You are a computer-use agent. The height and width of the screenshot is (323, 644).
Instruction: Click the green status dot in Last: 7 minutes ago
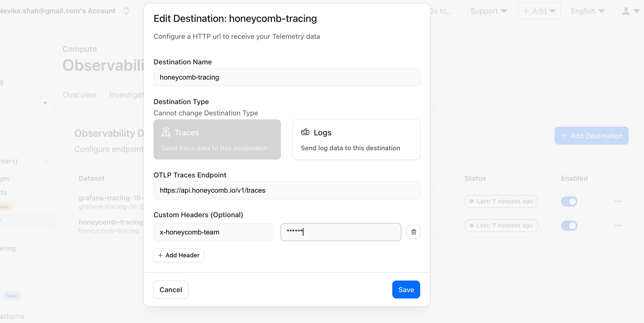click(471, 201)
